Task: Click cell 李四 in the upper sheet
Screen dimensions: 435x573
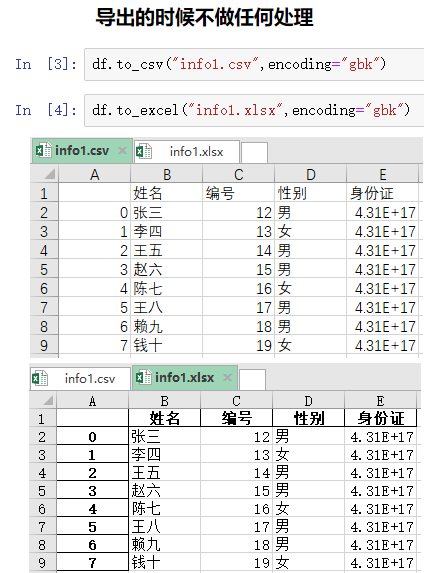Action: 166,231
